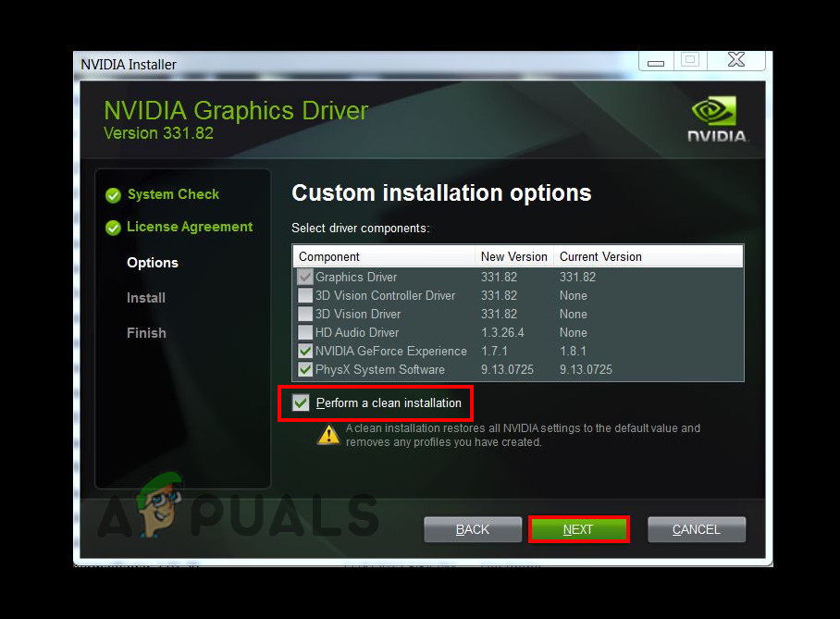Click the '1.7.1' GeForce Experience new version

click(x=494, y=351)
